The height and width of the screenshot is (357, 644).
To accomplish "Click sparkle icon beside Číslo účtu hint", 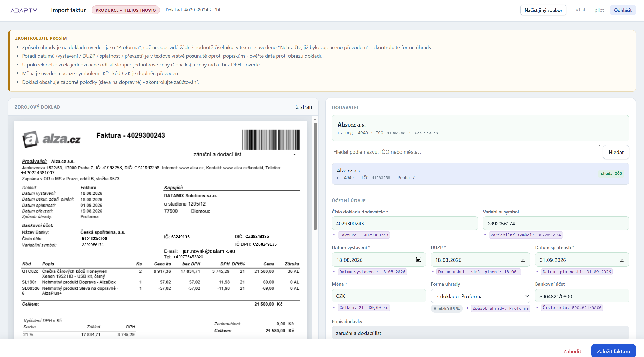I will click(537, 307).
